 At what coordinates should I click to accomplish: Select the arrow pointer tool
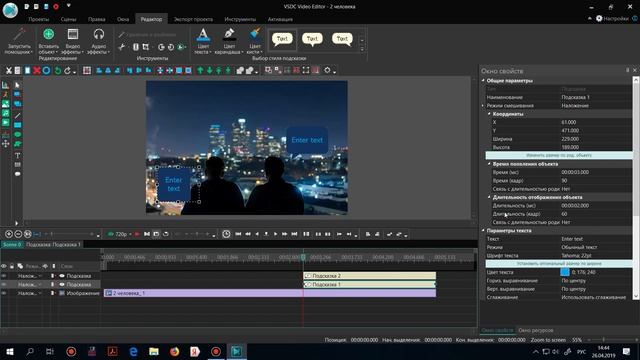pyautogui.click(x=17, y=85)
